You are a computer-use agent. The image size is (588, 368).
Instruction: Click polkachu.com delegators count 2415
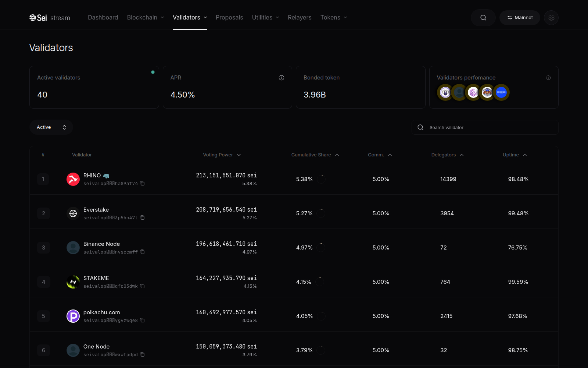click(447, 316)
